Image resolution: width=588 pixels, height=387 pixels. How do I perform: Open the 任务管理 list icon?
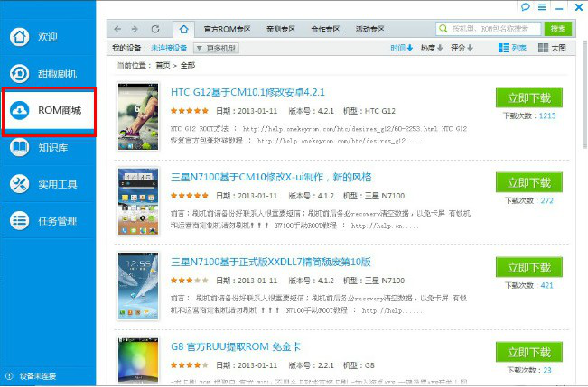pyautogui.click(x=20, y=221)
